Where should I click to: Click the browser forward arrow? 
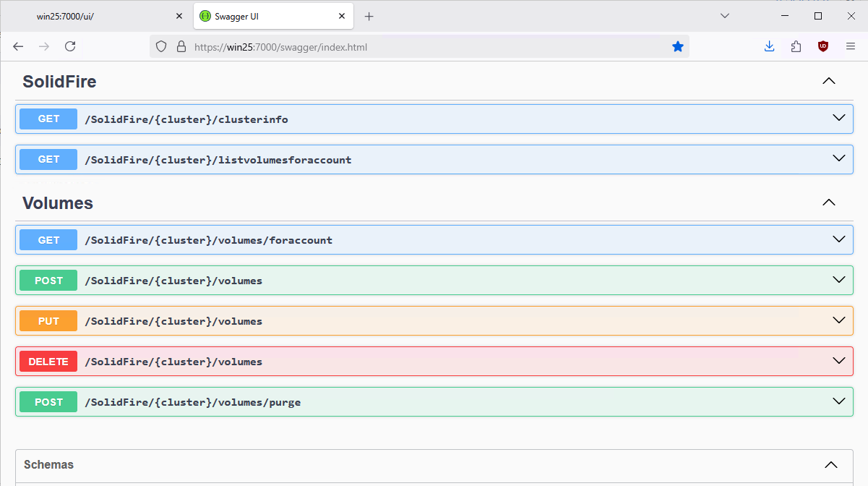pyautogui.click(x=44, y=46)
